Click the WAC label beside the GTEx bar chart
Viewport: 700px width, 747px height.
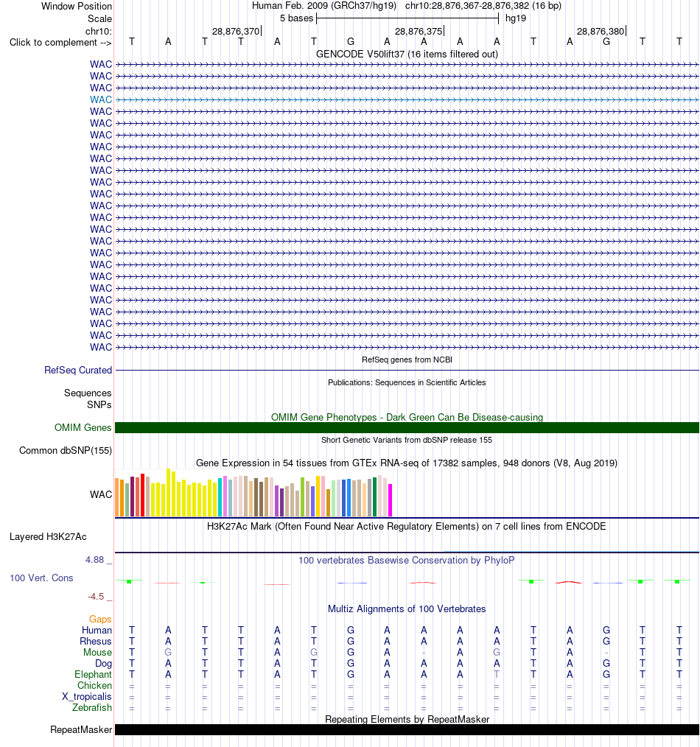(x=101, y=494)
